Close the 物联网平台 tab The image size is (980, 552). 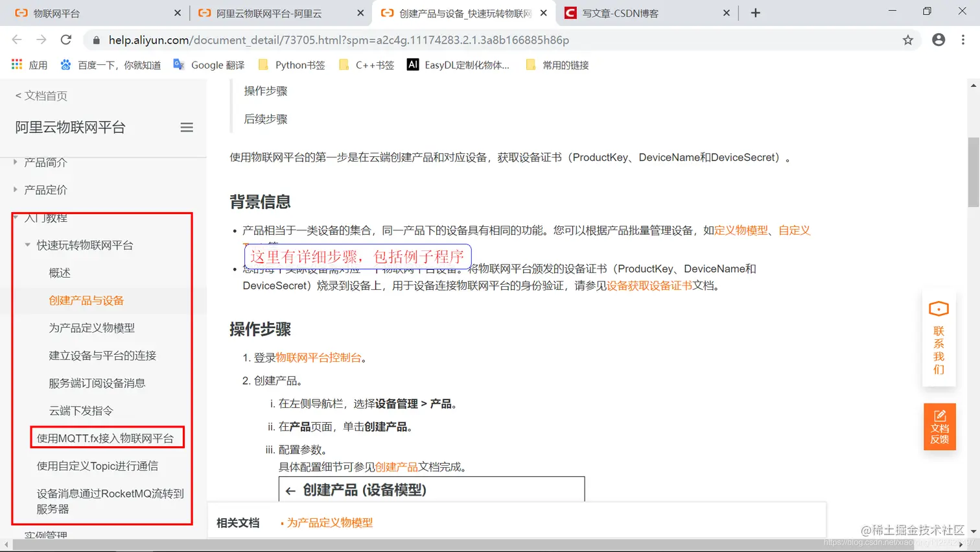click(x=178, y=13)
